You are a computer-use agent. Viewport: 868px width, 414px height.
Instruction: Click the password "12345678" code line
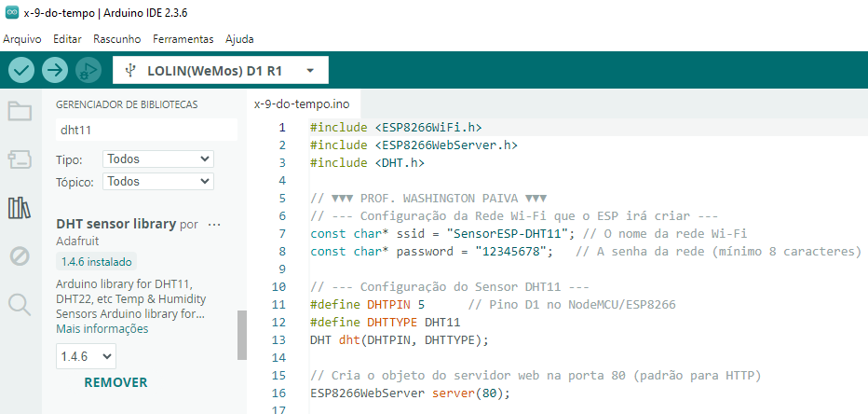point(586,252)
